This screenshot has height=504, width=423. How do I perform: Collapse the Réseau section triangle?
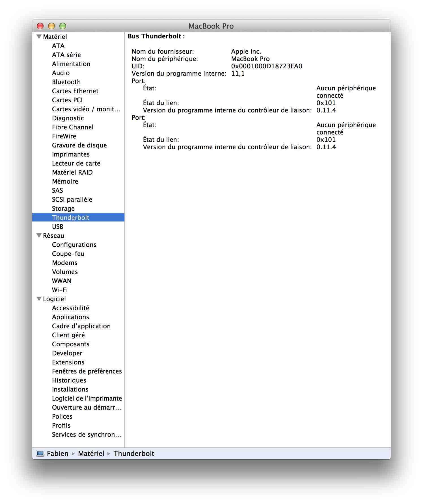[x=39, y=236]
